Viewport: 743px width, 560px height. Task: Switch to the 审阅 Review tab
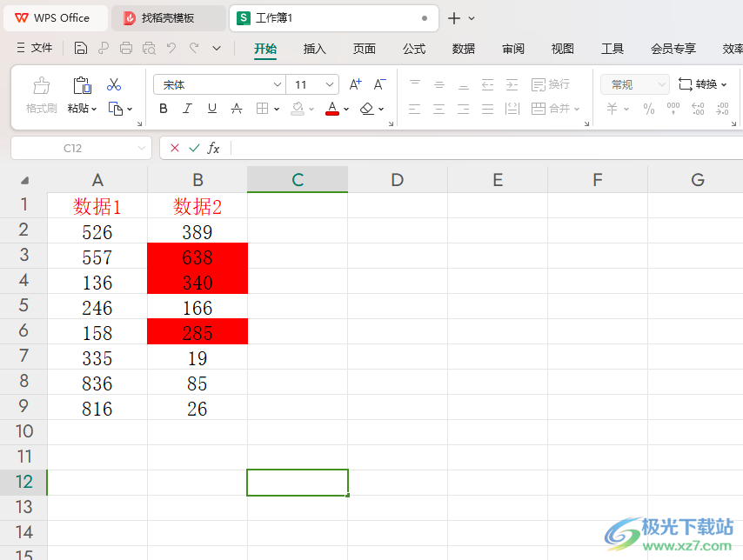click(513, 49)
